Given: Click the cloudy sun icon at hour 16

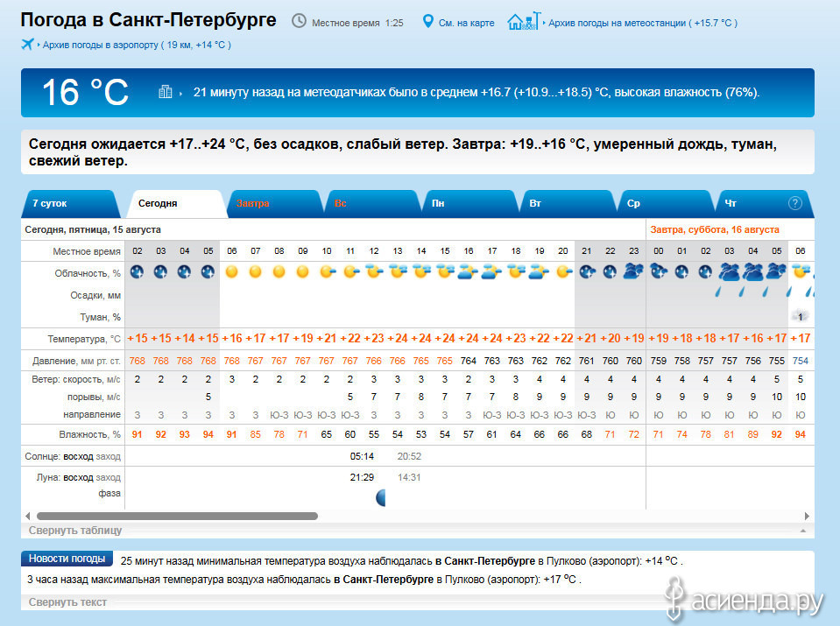Looking at the screenshot, I should point(469,272).
